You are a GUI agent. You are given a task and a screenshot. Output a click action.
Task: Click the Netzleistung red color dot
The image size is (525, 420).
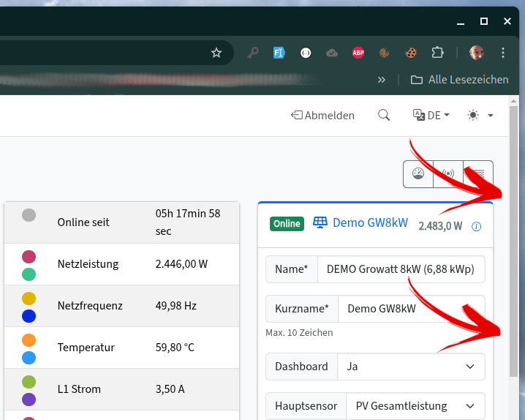point(29,256)
